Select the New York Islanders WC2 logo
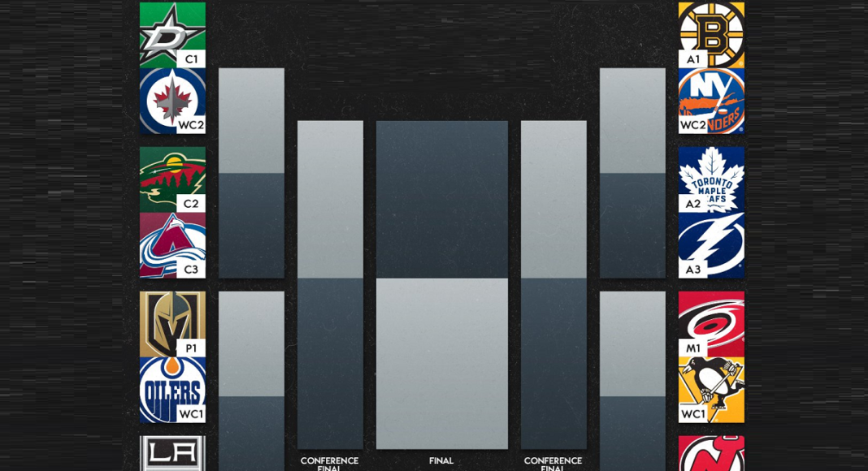The height and width of the screenshot is (471, 868). click(x=711, y=101)
